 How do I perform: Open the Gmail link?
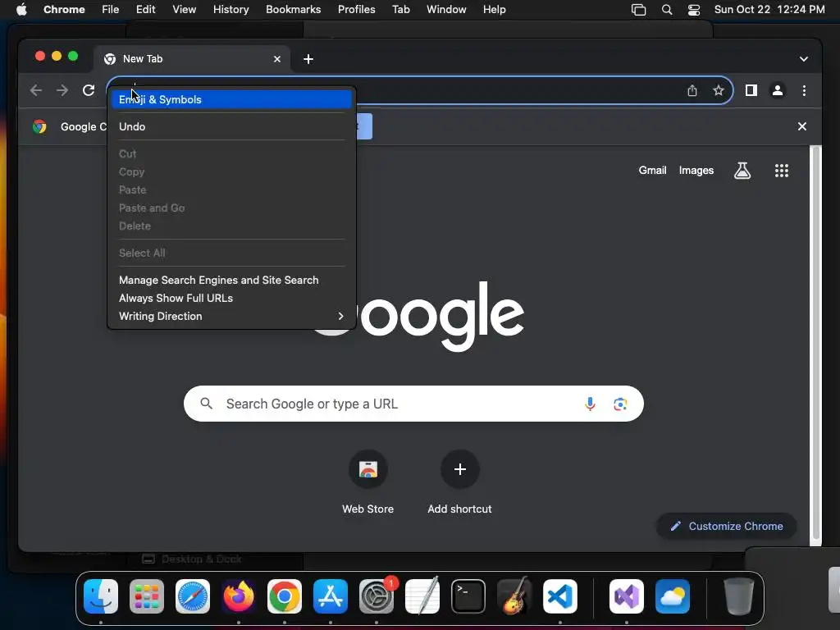[x=652, y=171]
